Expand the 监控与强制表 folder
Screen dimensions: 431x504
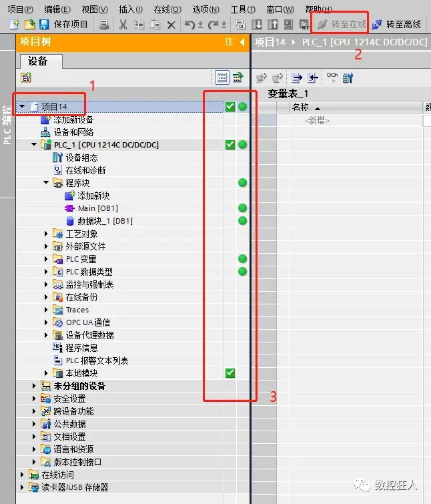tap(46, 284)
